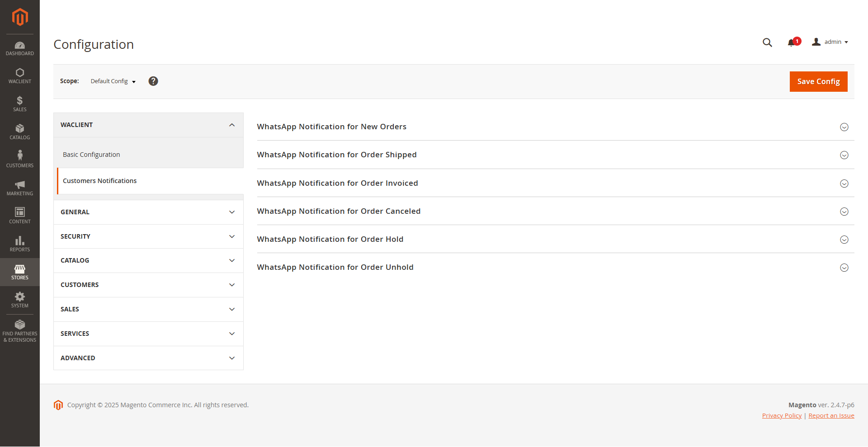Follow the Privacy Policy link
The width and height of the screenshot is (868, 447).
(782, 416)
